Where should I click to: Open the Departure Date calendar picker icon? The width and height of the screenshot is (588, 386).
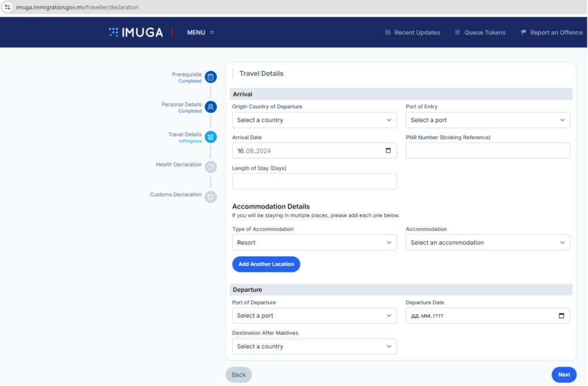click(561, 315)
